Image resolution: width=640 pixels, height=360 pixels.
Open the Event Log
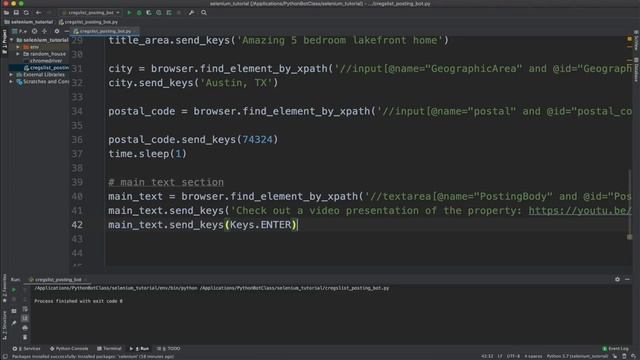point(616,349)
